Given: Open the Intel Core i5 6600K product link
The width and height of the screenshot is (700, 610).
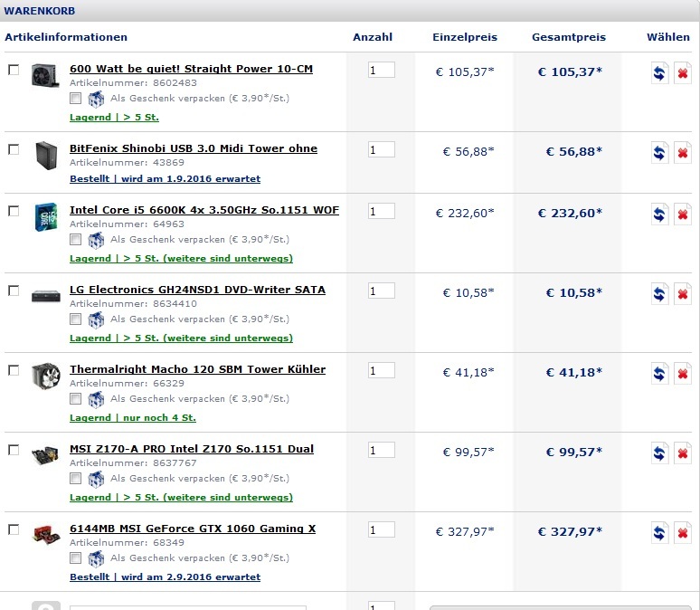Looking at the screenshot, I should tap(204, 210).
